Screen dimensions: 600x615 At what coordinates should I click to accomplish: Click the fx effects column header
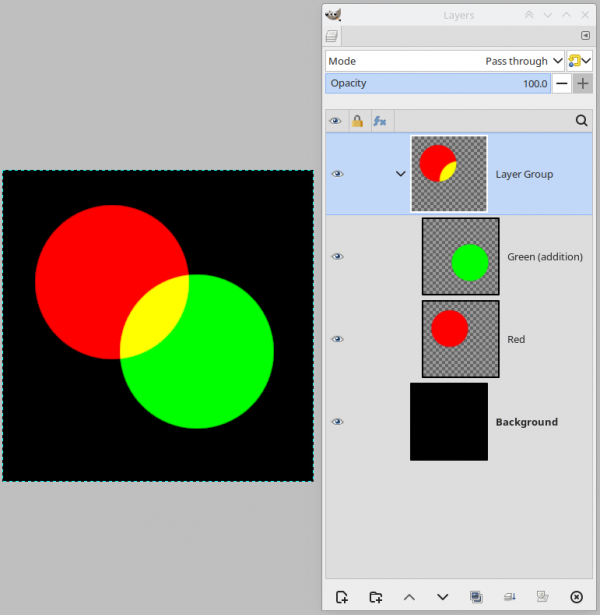point(380,121)
